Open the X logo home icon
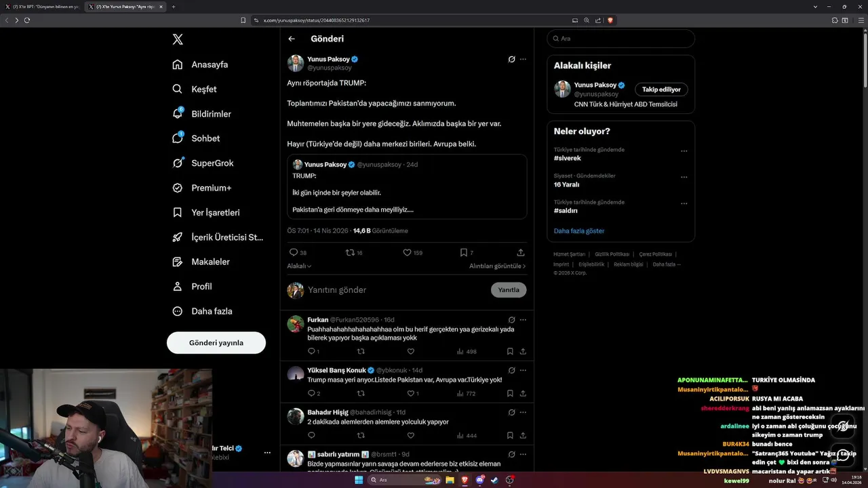The height and width of the screenshot is (488, 868). (178, 39)
